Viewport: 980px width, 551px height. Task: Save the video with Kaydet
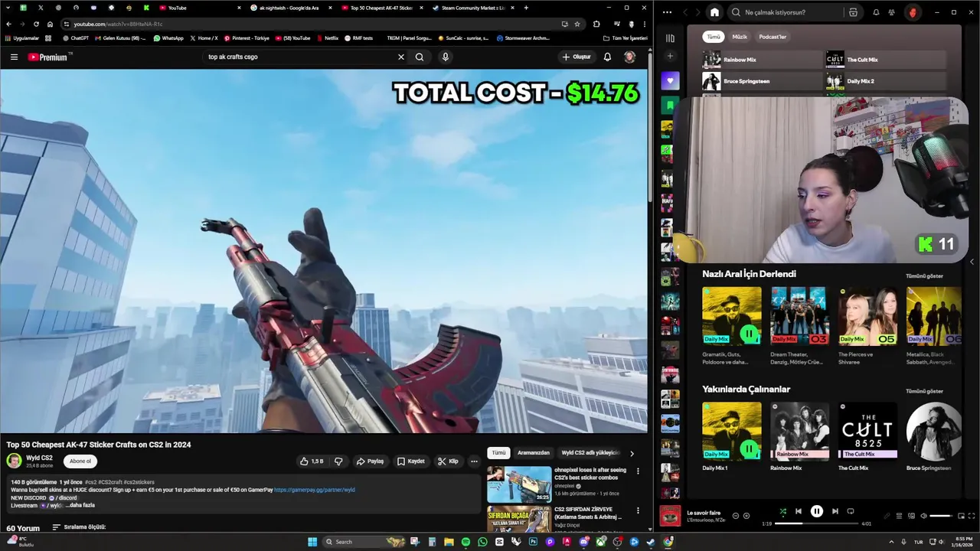411,461
